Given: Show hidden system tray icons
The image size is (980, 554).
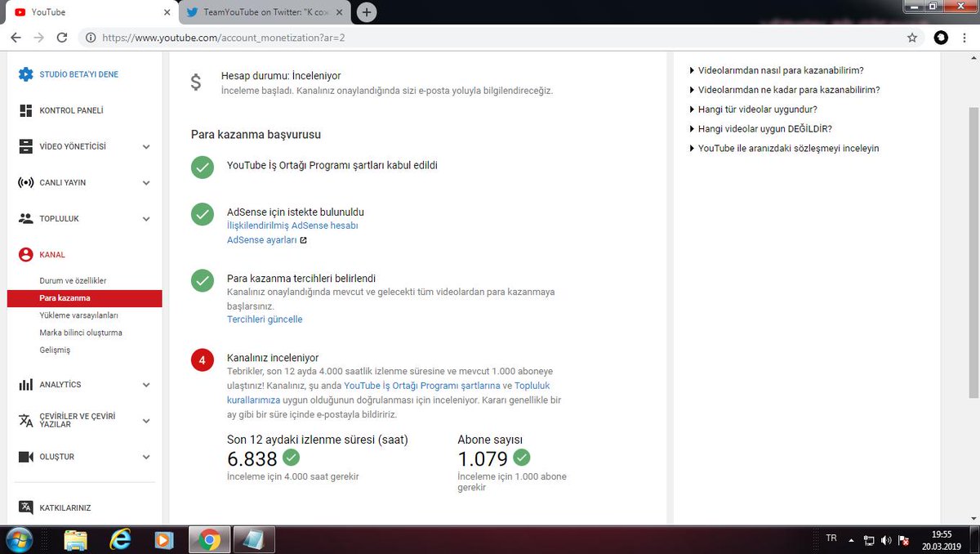Looking at the screenshot, I should coord(852,540).
